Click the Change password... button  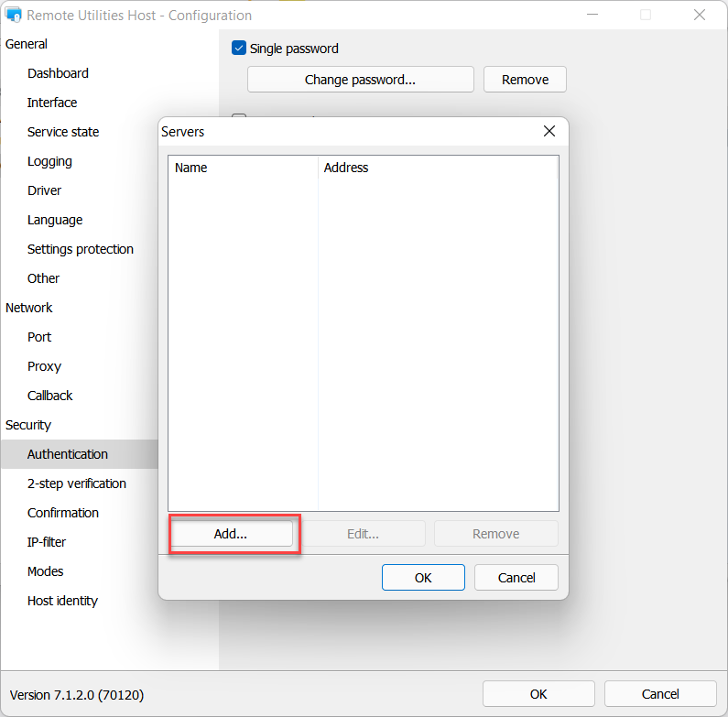(x=360, y=80)
